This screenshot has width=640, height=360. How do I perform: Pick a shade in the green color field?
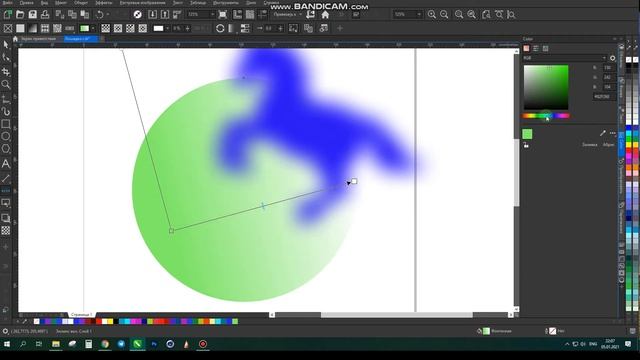pos(546,87)
